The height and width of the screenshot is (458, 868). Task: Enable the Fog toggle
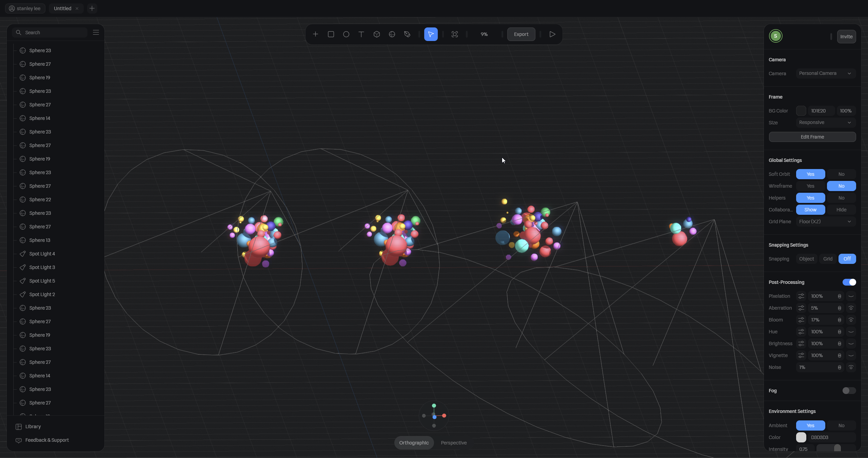pyautogui.click(x=849, y=391)
